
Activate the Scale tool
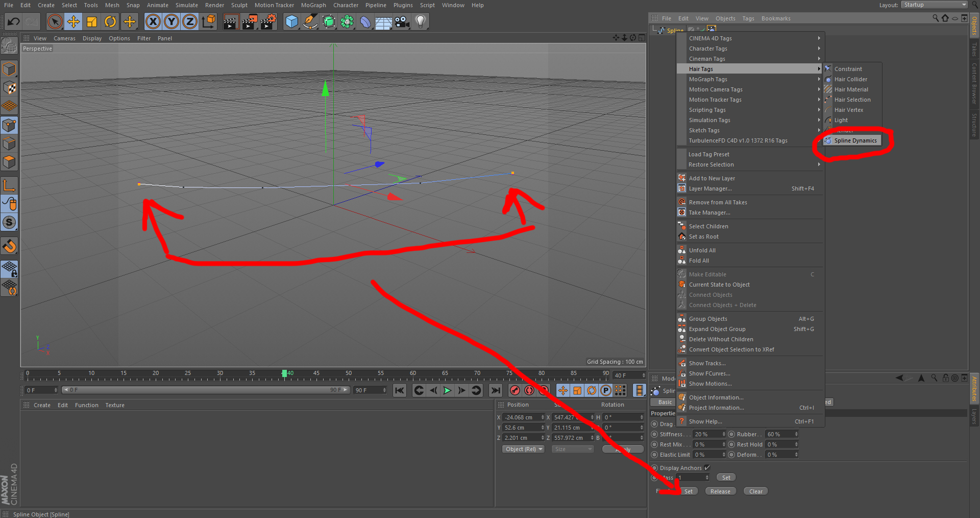(92, 21)
